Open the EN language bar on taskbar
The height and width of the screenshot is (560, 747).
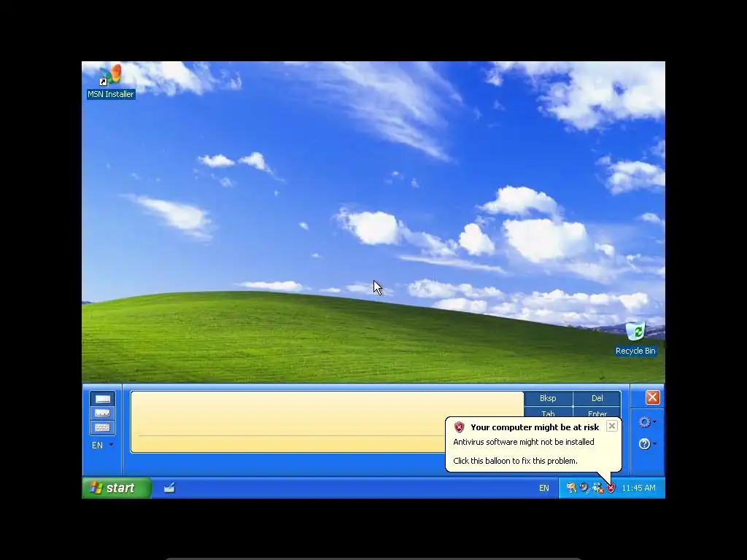point(543,488)
